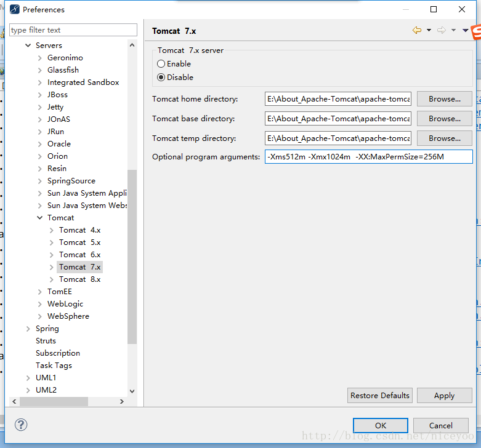Select SpringSource in the tree

point(71,181)
